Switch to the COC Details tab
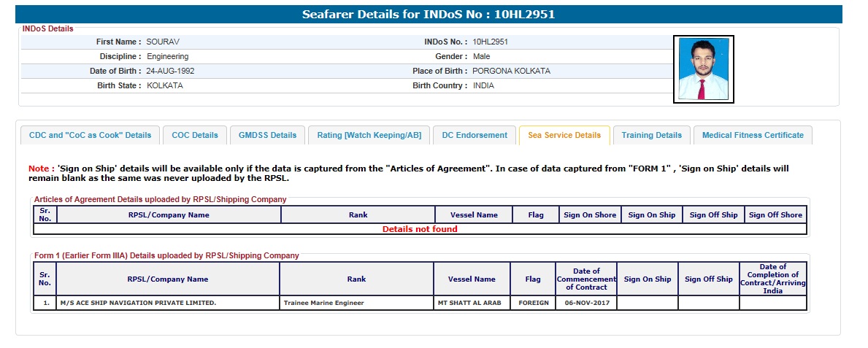This screenshot has height=348, width=868. 195,135
